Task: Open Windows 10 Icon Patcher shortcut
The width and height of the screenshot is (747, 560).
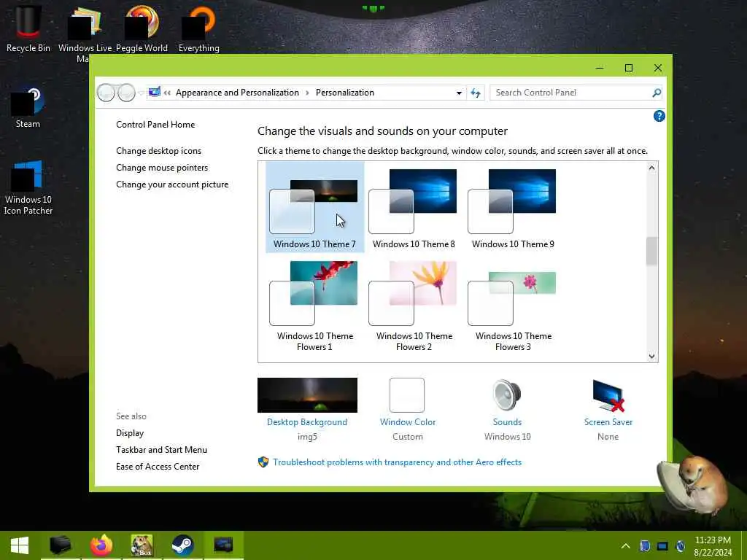Action: [x=28, y=187]
